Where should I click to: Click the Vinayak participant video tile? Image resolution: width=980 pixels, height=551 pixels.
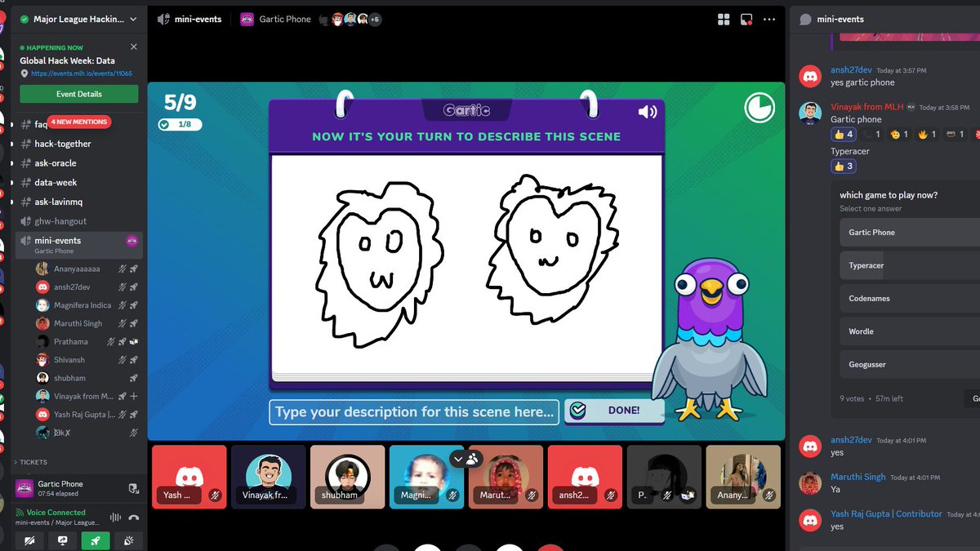click(x=269, y=477)
